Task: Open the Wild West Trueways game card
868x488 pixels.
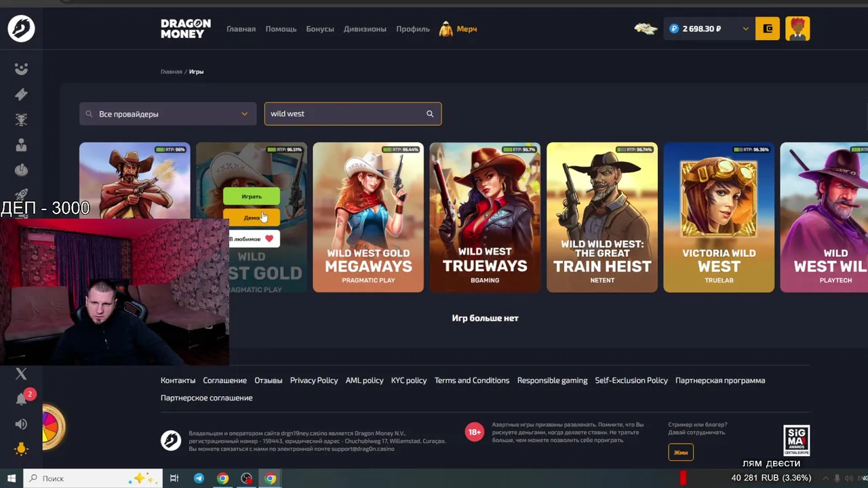Action: (x=485, y=217)
